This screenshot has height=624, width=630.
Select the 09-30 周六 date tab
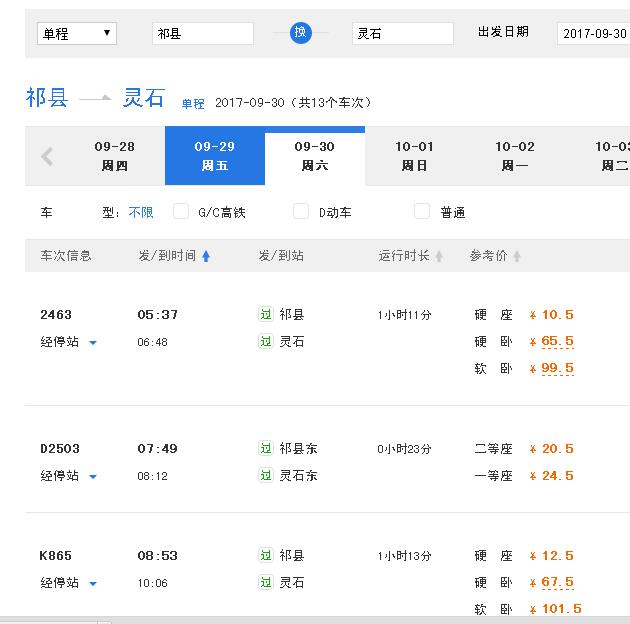(315, 158)
